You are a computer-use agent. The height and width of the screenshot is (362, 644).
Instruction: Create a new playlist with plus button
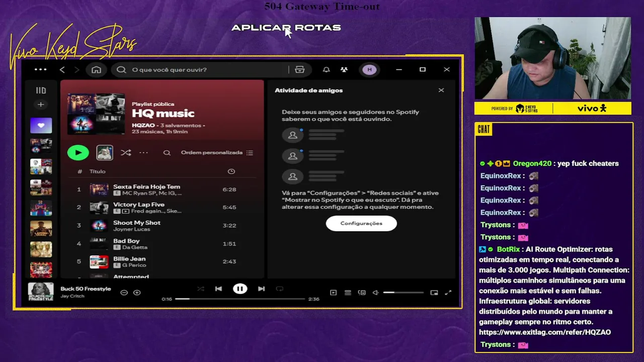[41, 105]
